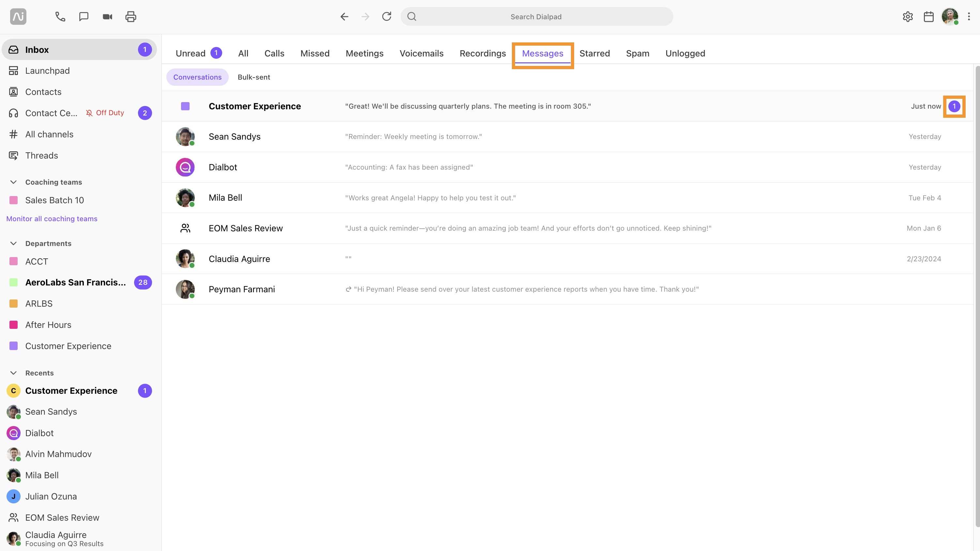Reload with the refresh icon
Screen dimensions: 980x551
click(387, 16)
